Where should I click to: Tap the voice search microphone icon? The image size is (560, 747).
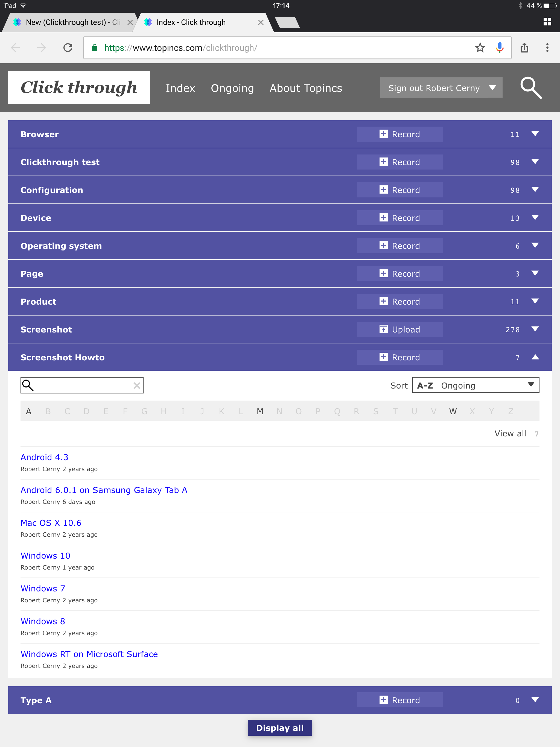(x=500, y=48)
